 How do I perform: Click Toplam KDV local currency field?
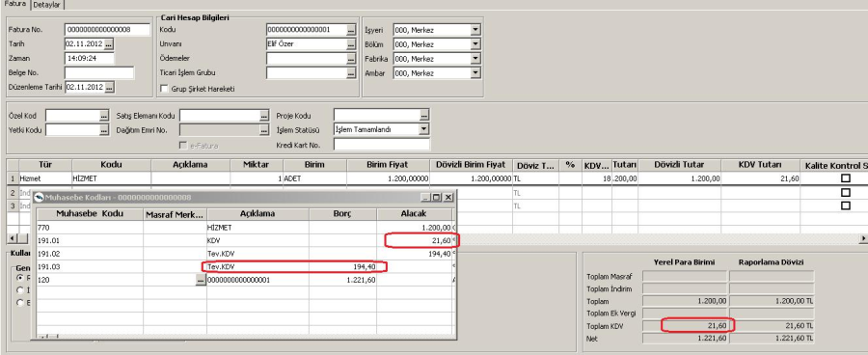click(x=685, y=326)
